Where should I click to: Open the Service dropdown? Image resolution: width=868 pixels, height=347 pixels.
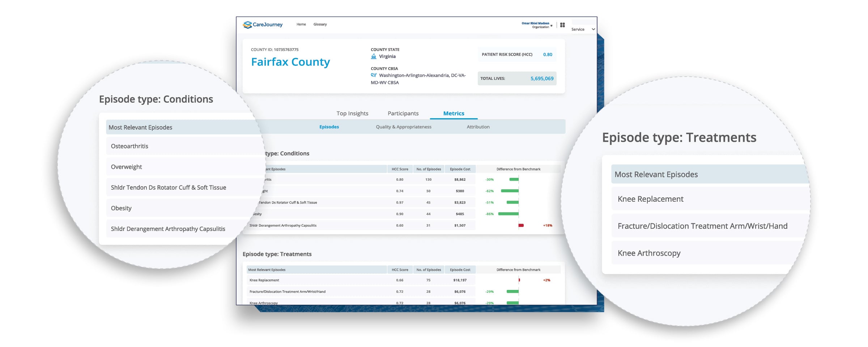[x=583, y=29]
